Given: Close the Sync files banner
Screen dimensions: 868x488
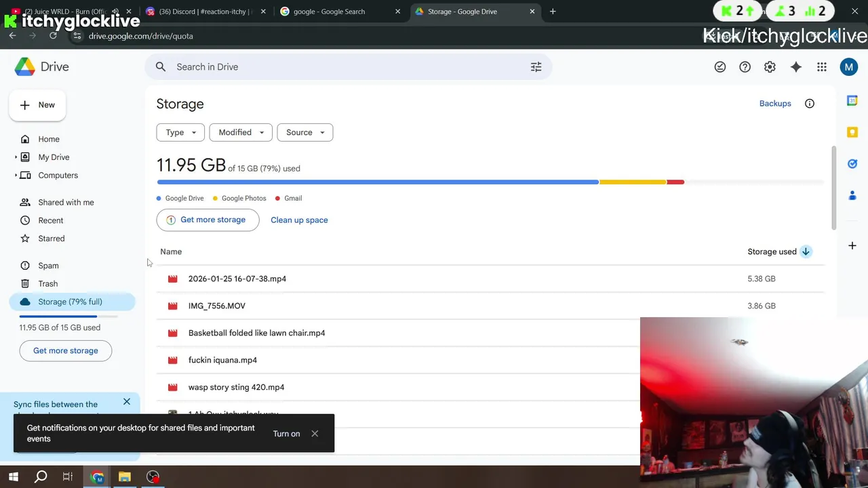Looking at the screenshot, I should pyautogui.click(x=127, y=402).
